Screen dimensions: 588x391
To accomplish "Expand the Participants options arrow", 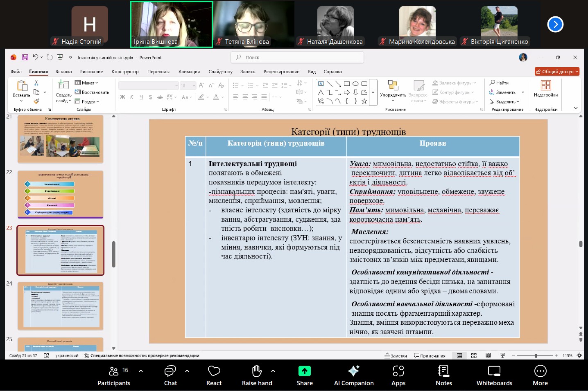I will pos(141,371).
